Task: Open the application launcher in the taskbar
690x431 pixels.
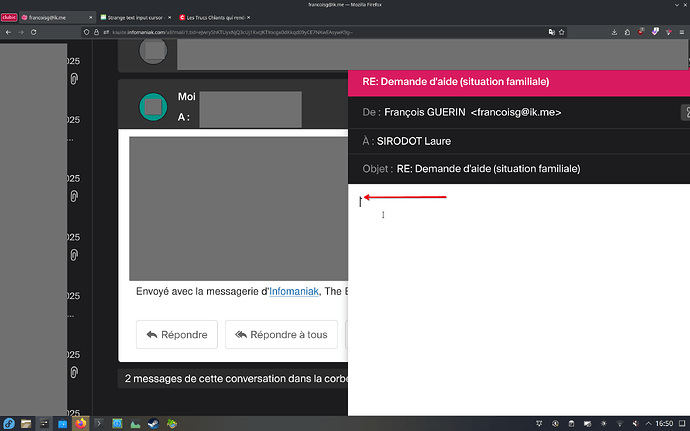Action: 9,423
